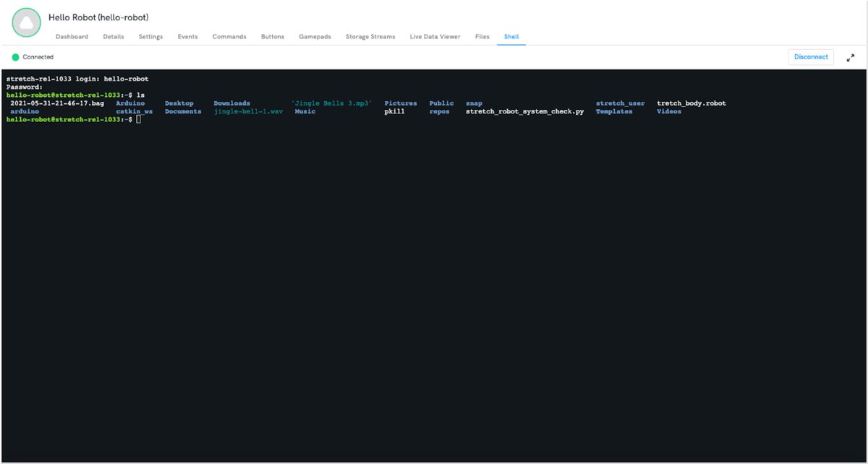Viewport: 868px width, 464px height.
Task: Click the stretch_user directory name
Action: click(621, 103)
